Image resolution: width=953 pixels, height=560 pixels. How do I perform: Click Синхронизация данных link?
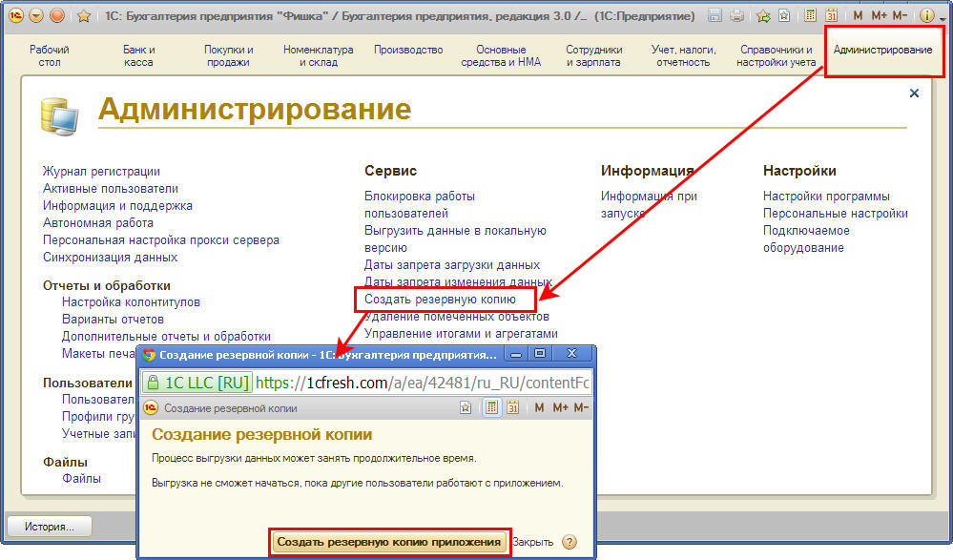click(x=110, y=257)
